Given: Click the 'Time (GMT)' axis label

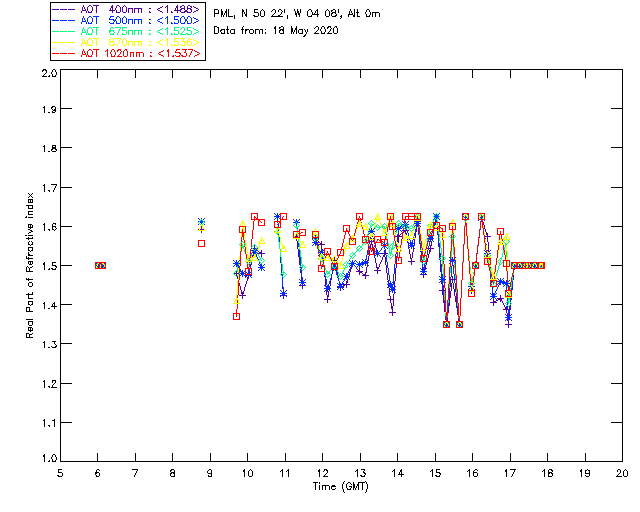Looking at the screenshot, I should [340, 486].
